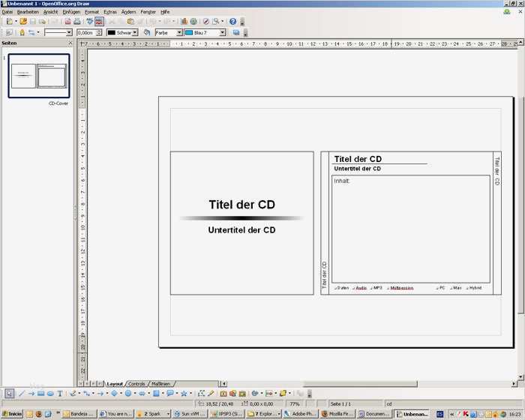Click Seite 1 / 1 in status bar
The width and height of the screenshot is (525, 420).
(x=340, y=404)
